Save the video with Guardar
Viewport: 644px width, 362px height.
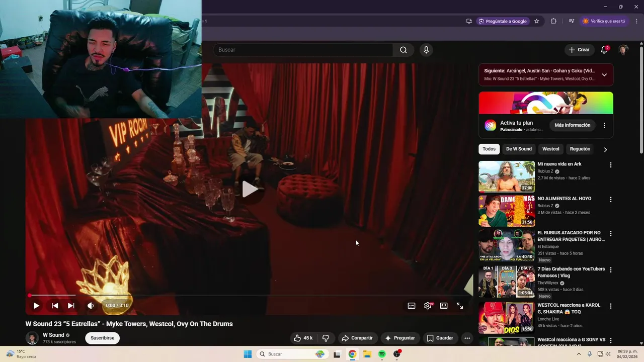[440, 338]
